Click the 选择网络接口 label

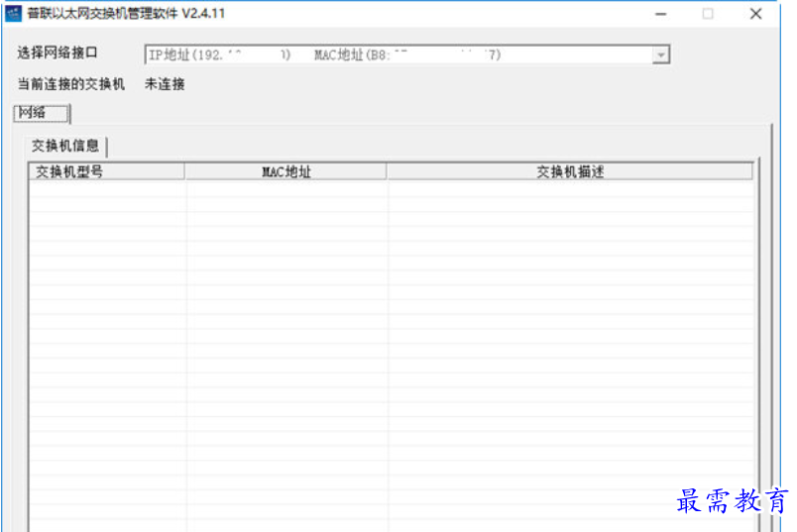[57, 53]
